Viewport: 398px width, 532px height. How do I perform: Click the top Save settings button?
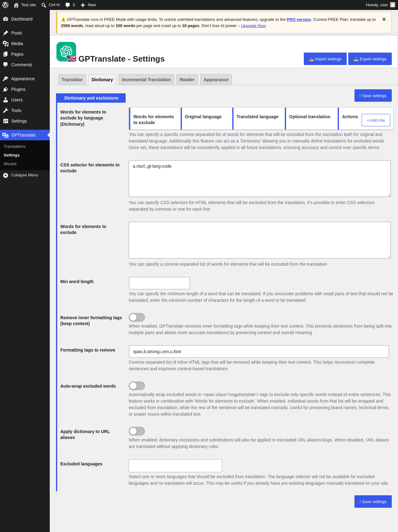[x=373, y=96]
